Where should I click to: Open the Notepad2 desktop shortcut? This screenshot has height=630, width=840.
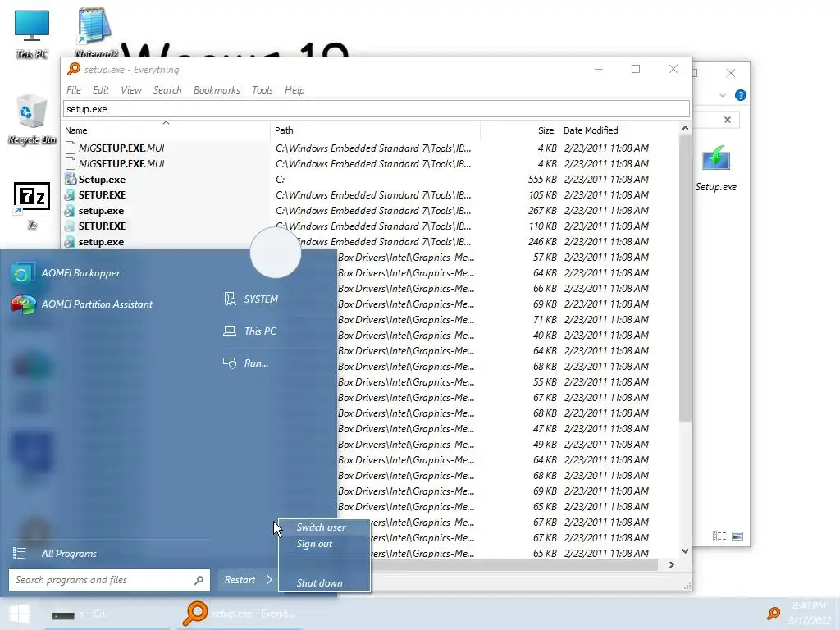[x=95, y=33]
